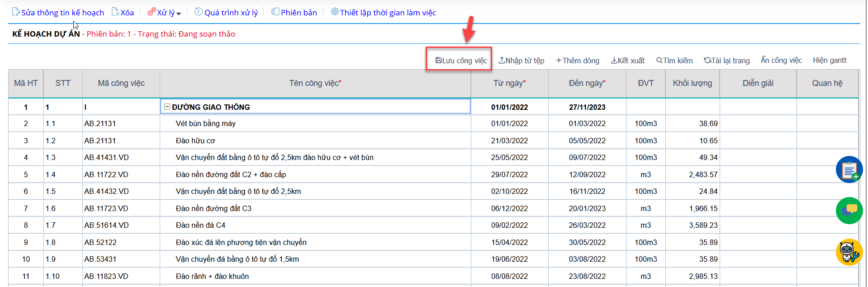Viewport: 868px width, 287px height.
Task: Reload the page with Tải lại trang
Action: pyautogui.click(x=726, y=61)
